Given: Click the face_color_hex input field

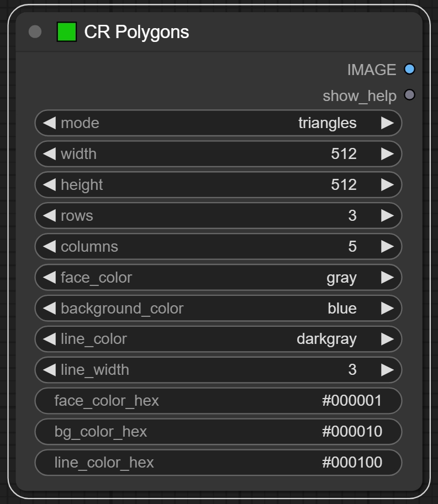Looking at the screenshot, I should tap(218, 401).
